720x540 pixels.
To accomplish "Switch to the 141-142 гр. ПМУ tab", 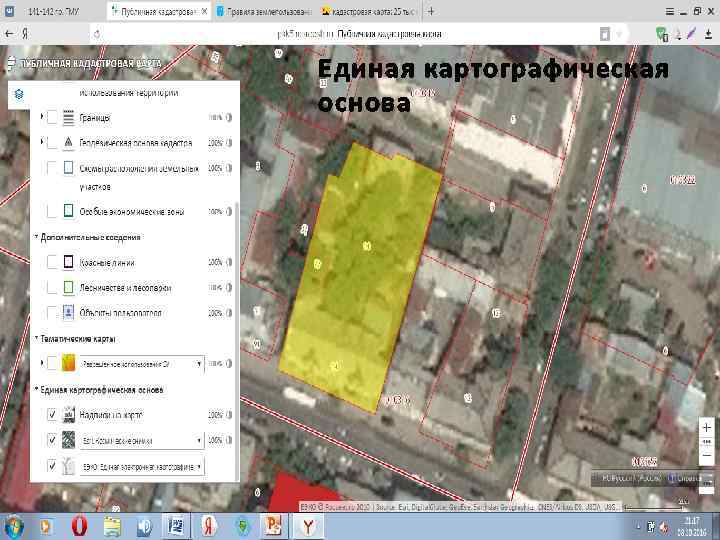I will (53, 11).
